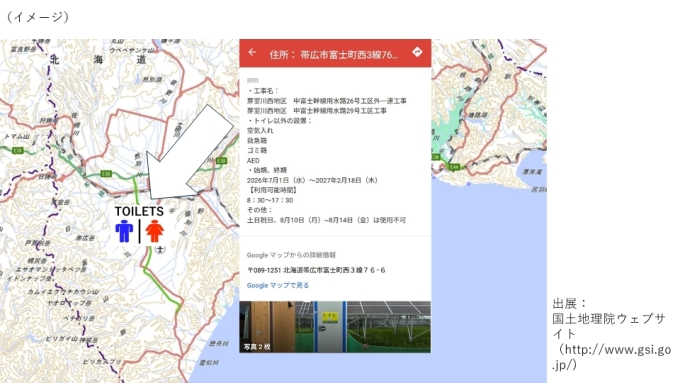Open the Google マップで見る link
This screenshot has height=383, width=680.
point(278,285)
